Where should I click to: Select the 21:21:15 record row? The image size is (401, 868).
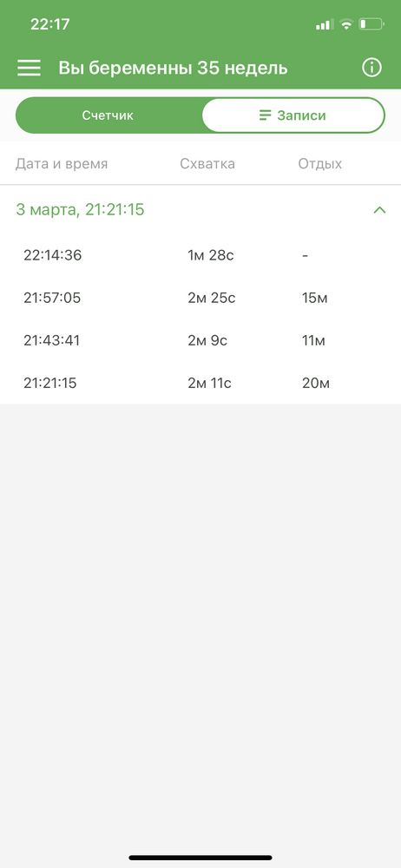point(200,383)
